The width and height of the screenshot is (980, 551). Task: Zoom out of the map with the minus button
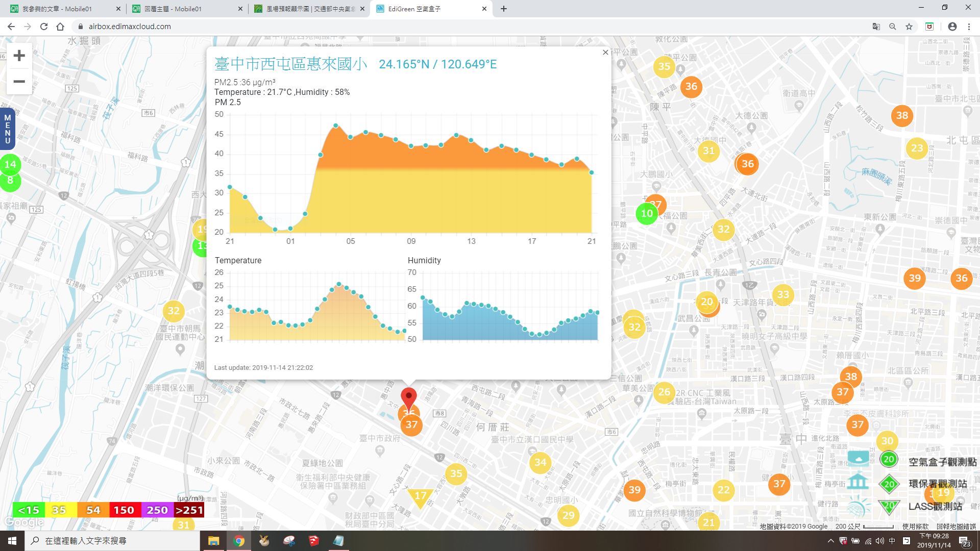click(19, 82)
